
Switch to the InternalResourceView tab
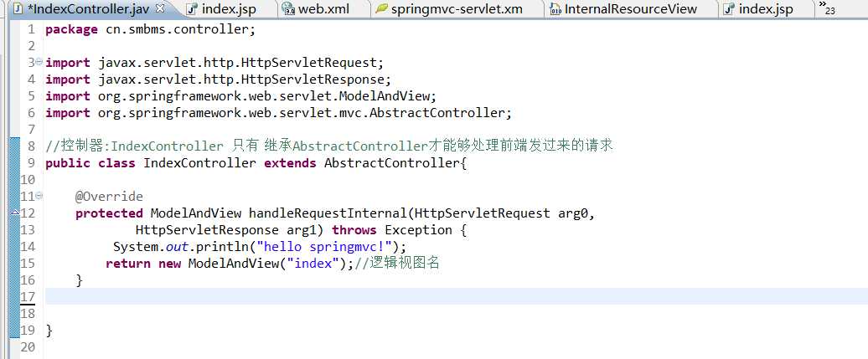click(x=630, y=9)
